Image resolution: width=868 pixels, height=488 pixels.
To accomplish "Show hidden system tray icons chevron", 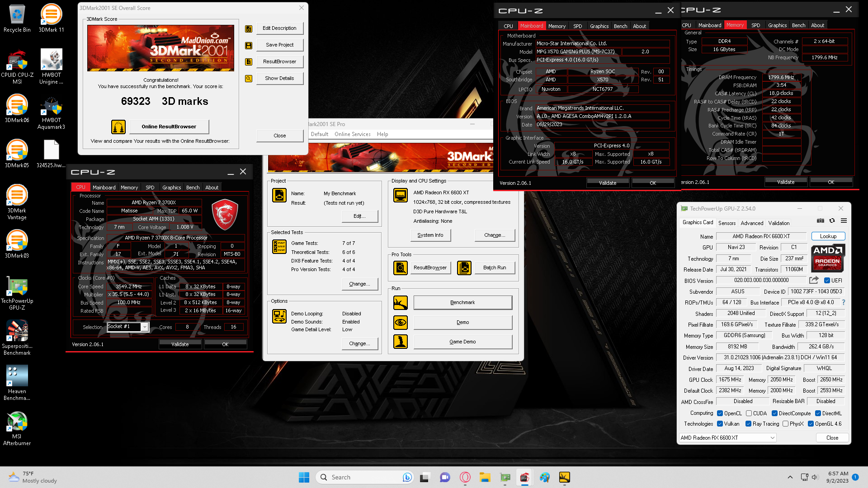I will (x=790, y=477).
